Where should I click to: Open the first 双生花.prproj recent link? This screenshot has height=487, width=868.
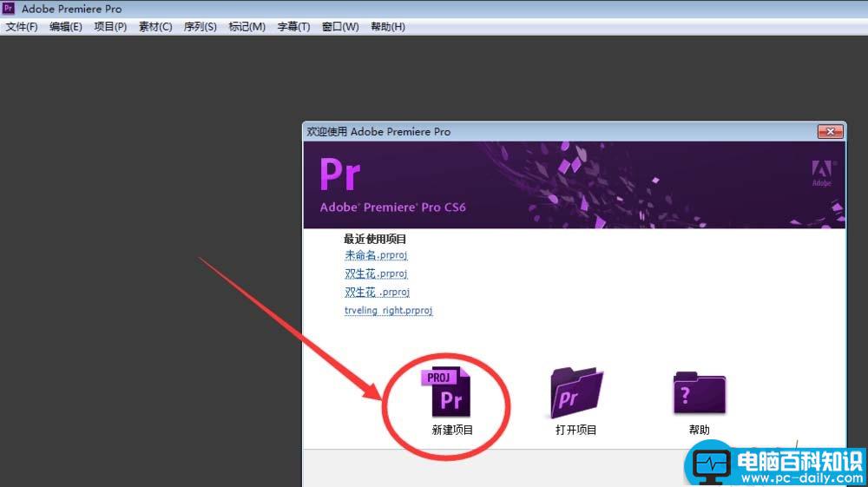376,273
